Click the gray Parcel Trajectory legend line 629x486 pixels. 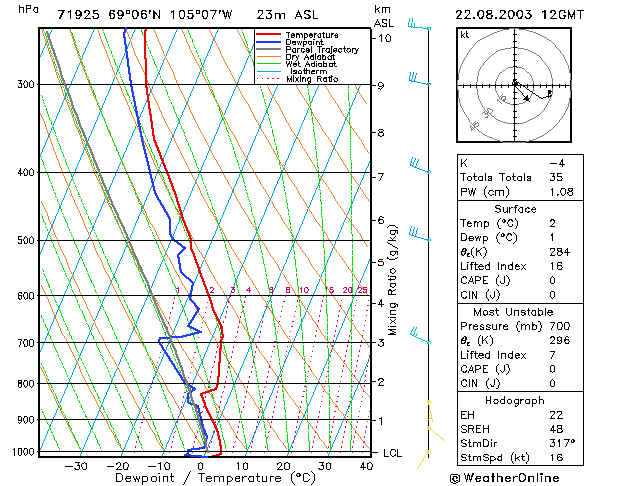[268, 49]
